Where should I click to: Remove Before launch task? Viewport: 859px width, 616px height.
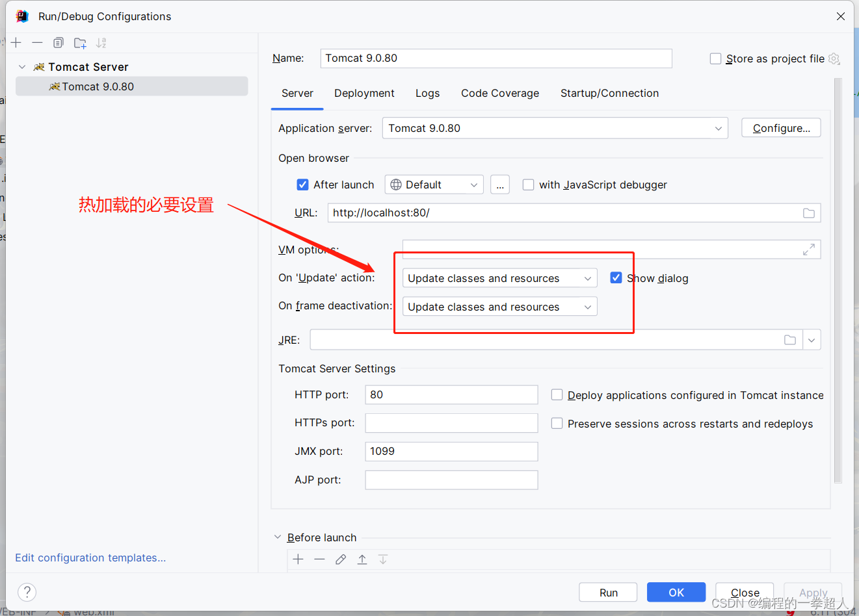pyautogui.click(x=319, y=559)
